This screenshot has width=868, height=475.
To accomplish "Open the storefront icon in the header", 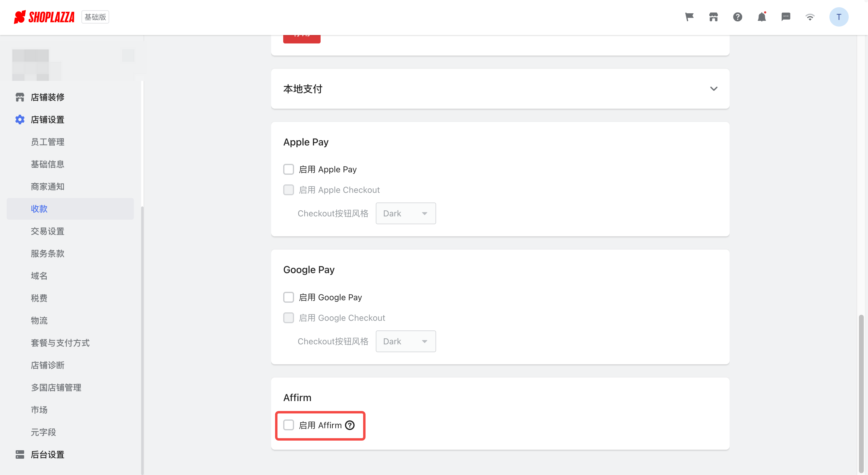I will pyautogui.click(x=713, y=17).
